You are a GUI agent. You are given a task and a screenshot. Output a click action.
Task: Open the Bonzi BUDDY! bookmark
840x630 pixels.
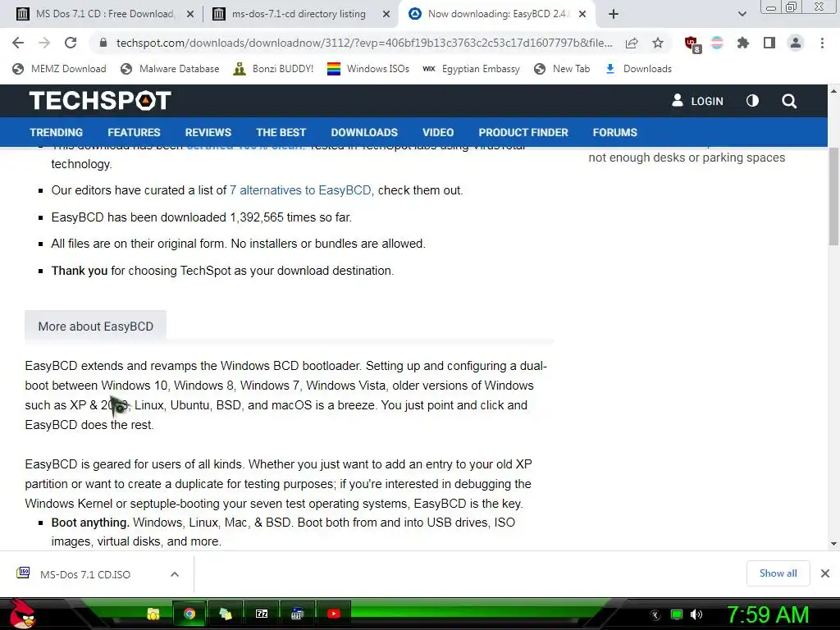pos(273,69)
